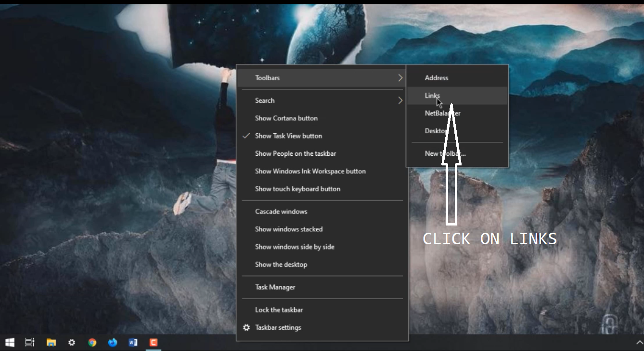Image resolution: width=644 pixels, height=351 pixels.
Task: Open Microsoft Word from the taskbar
Action: point(133,342)
